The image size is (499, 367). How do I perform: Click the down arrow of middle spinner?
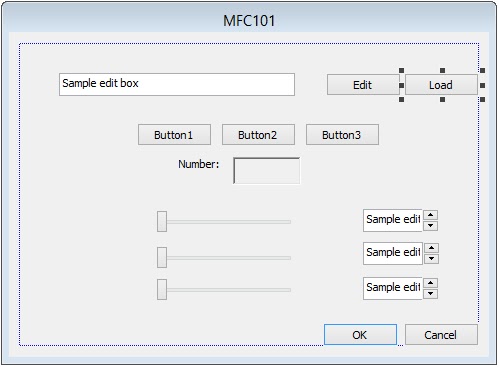click(x=431, y=259)
